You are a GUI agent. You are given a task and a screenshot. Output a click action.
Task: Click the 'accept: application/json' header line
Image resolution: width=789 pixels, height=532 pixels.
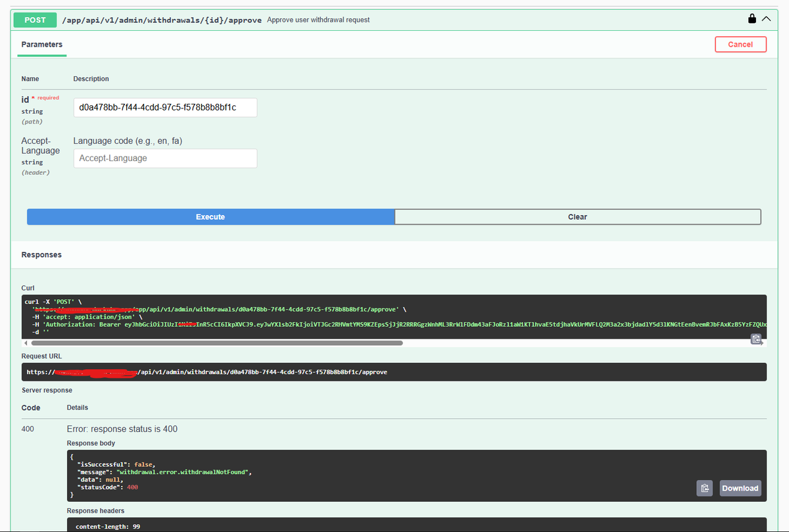click(x=87, y=316)
